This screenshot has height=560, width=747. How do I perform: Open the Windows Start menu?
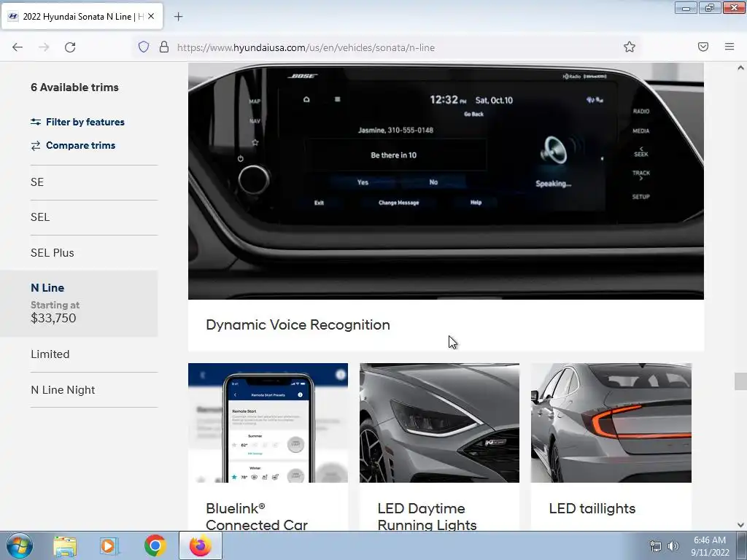[20, 545]
